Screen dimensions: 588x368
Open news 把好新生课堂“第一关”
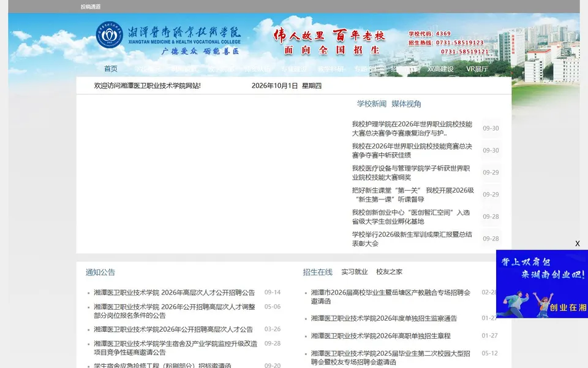pyautogui.click(x=413, y=195)
